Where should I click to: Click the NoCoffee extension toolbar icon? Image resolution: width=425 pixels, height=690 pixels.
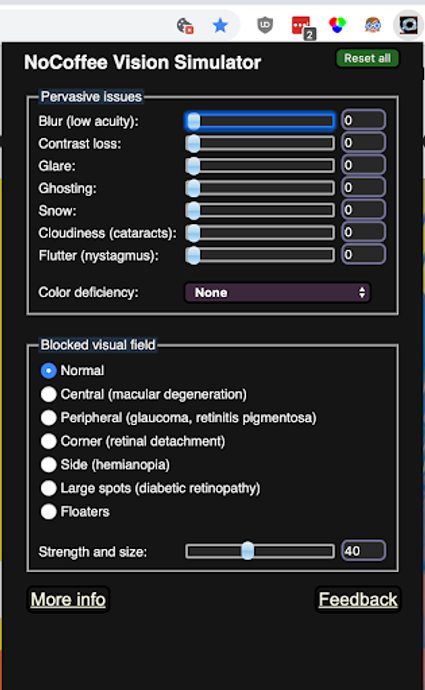point(408,25)
